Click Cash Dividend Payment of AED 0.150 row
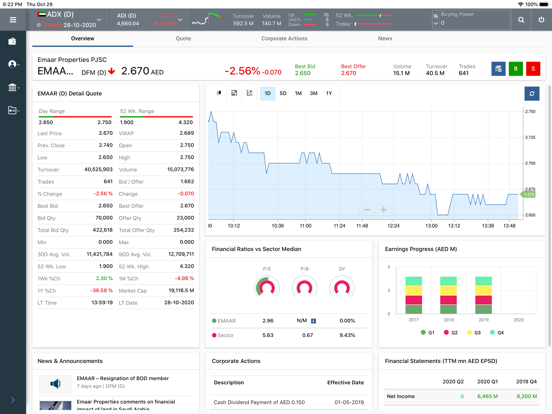 (288, 402)
